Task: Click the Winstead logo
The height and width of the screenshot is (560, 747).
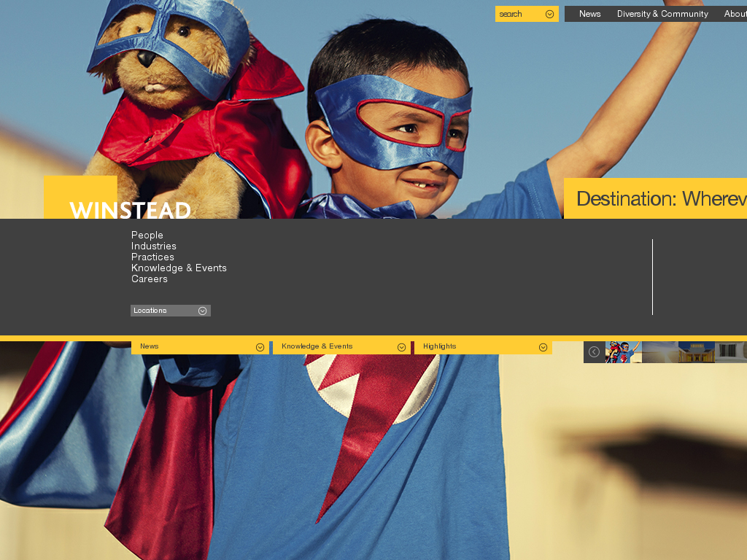Action: point(130,210)
